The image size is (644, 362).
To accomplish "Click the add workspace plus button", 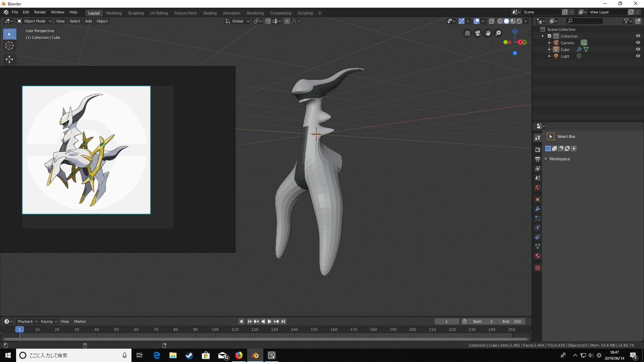I will 320,13.
